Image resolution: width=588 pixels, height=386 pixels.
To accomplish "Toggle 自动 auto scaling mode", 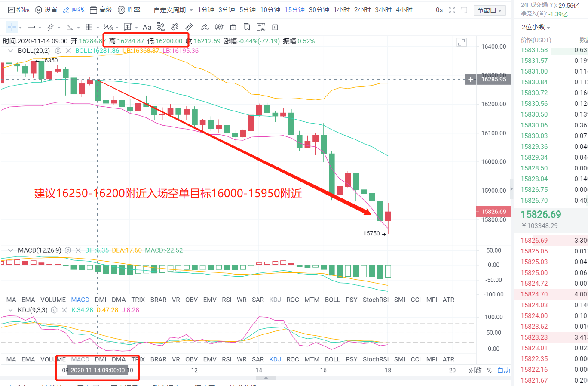I will [x=503, y=370].
